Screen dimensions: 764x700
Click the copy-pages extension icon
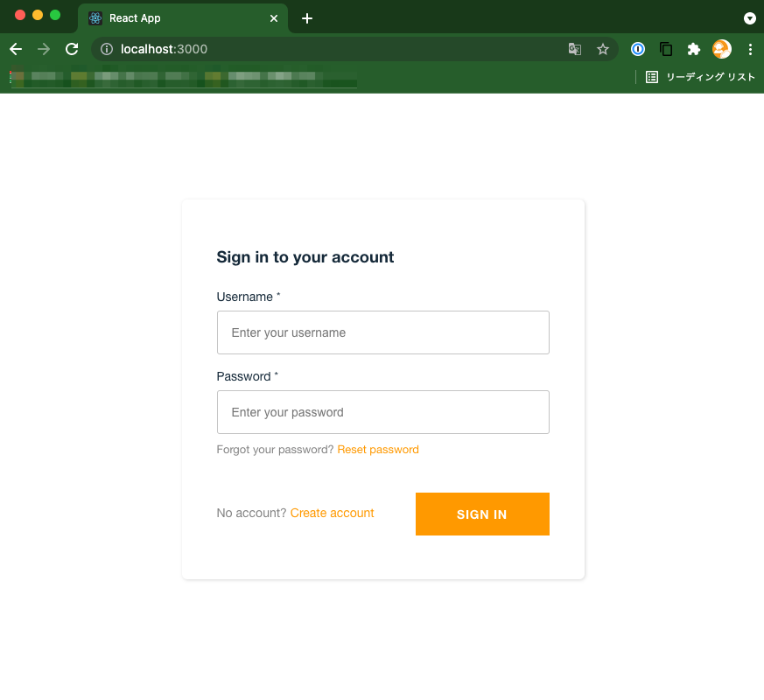click(666, 49)
